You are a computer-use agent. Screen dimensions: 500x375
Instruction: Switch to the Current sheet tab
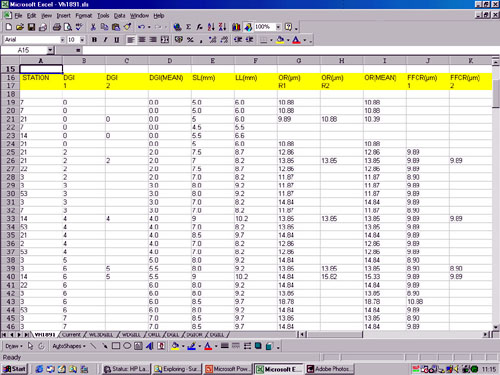pos(71,334)
